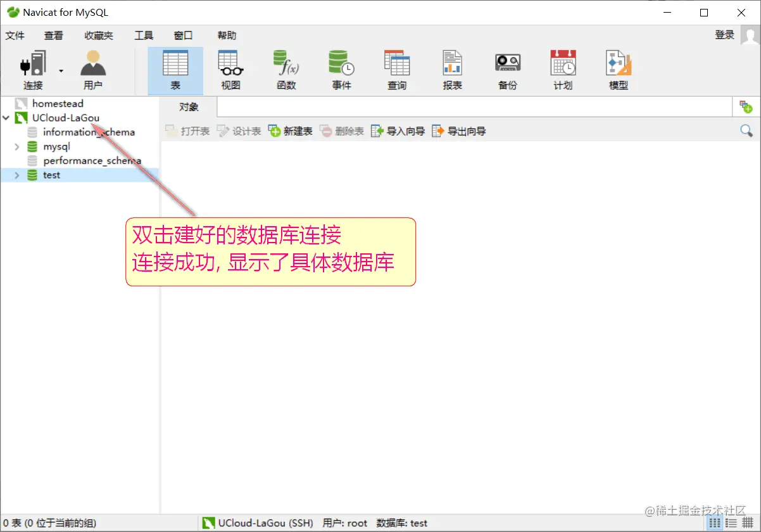Select the information_schema database
Image resolution: width=761 pixels, height=532 pixels.
[89, 132]
